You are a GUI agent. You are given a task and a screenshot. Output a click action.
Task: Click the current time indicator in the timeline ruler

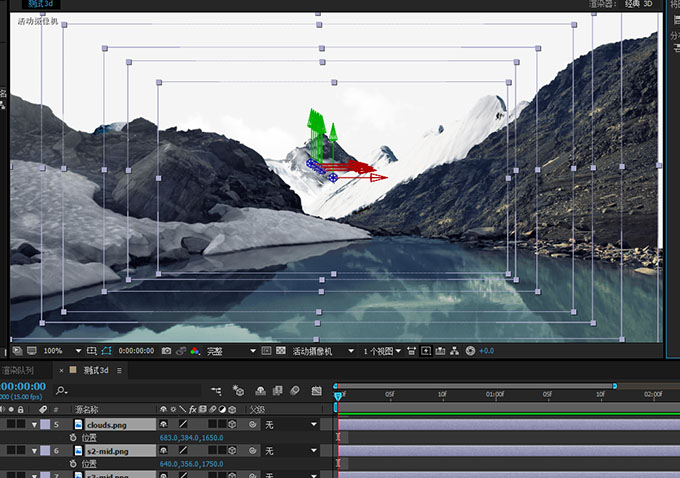point(338,396)
